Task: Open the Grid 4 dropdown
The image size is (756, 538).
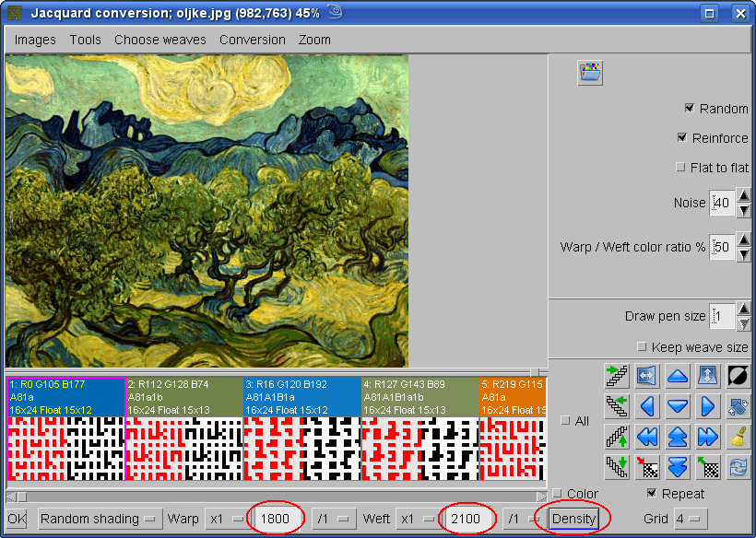Action: (x=686, y=519)
